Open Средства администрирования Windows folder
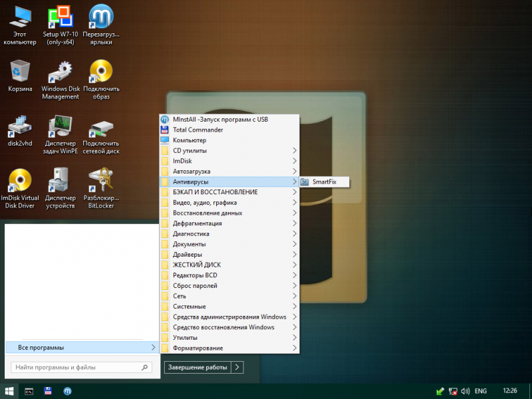This screenshot has width=532, height=399. coord(229,317)
